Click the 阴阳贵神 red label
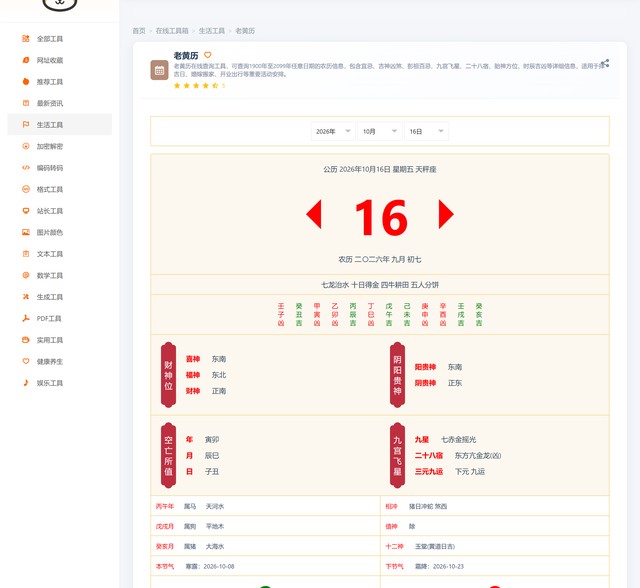The width and height of the screenshot is (640, 588). [398, 375]
